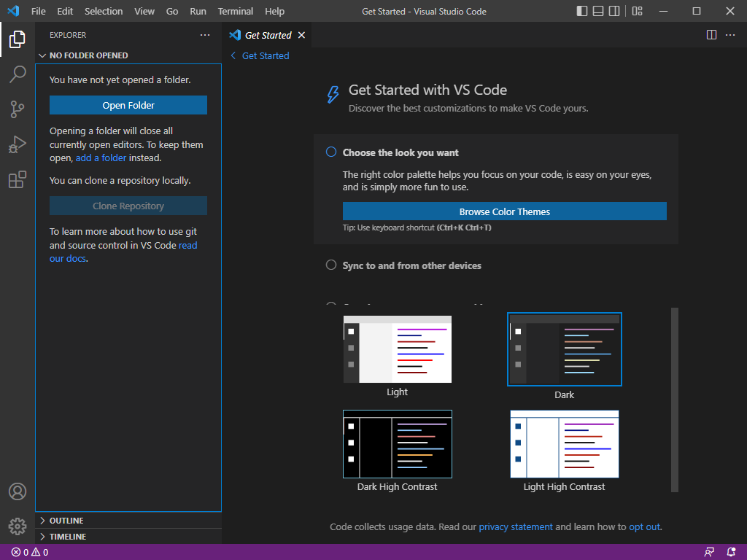Open the Source Control view icon

click(18, 109)
